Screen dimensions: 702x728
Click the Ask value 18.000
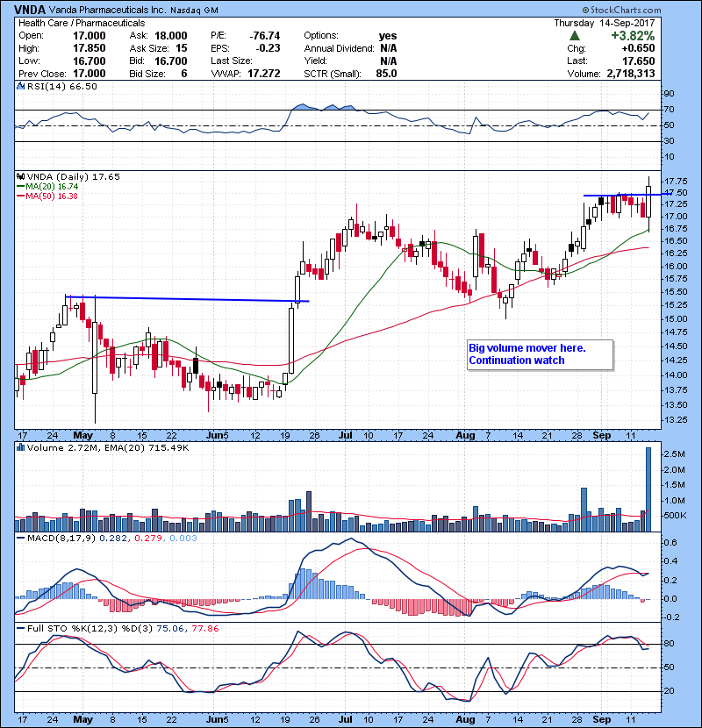coord(171,36)
